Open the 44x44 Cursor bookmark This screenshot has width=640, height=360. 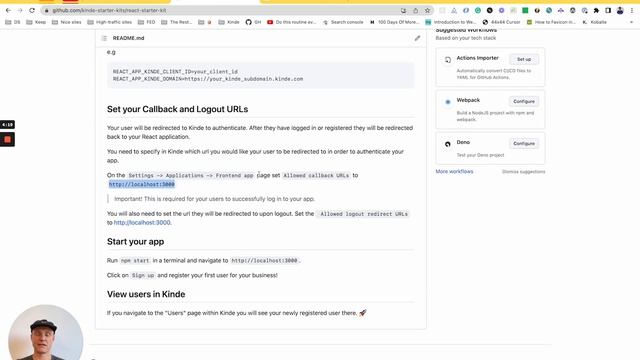[501, 22]
